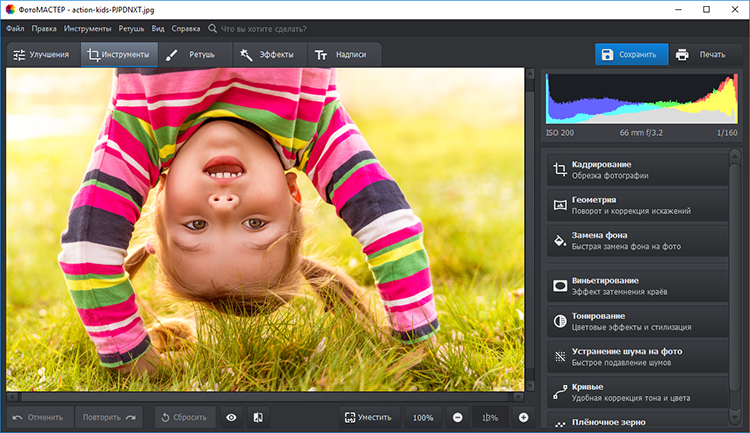This screenshot has width=750, height=433.
Task: Toggle the eye preview of original
Action: click(x=231, y=417)
